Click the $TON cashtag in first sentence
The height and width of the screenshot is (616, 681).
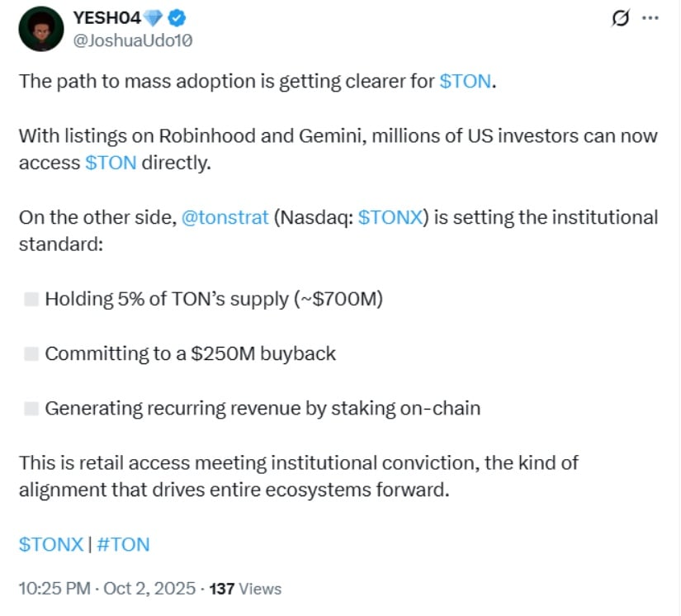click(x=466, y=84)
